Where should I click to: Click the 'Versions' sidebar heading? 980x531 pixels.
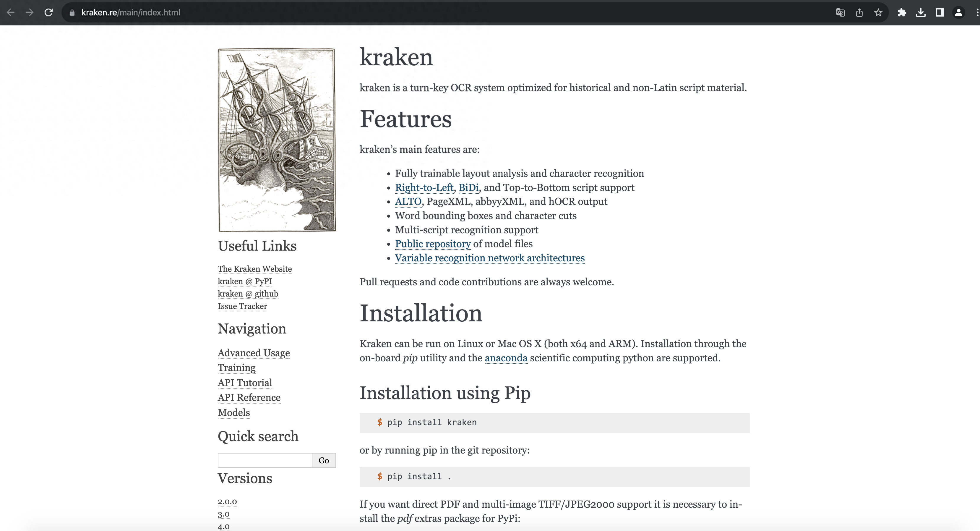[245, 478]
